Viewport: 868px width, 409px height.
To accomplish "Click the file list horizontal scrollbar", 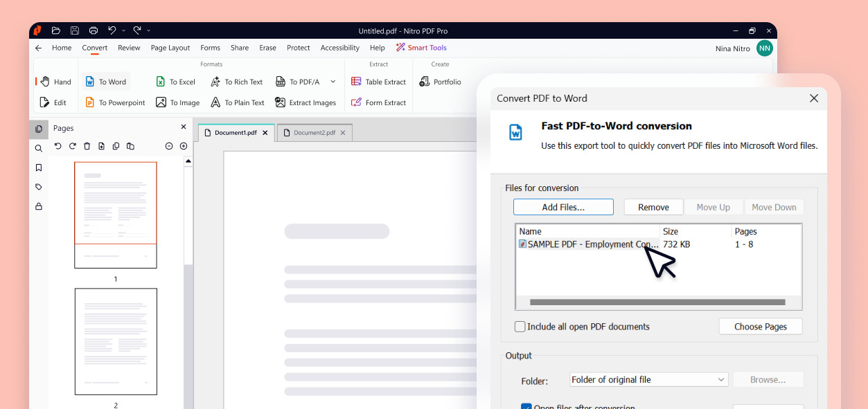I will coord(657,302).
